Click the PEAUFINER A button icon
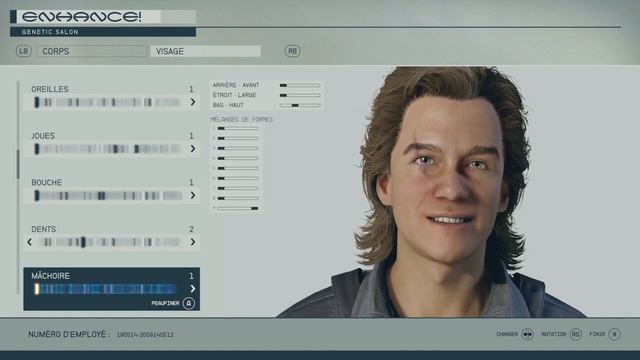Screen dimensions: 640x360 [189, 303]
